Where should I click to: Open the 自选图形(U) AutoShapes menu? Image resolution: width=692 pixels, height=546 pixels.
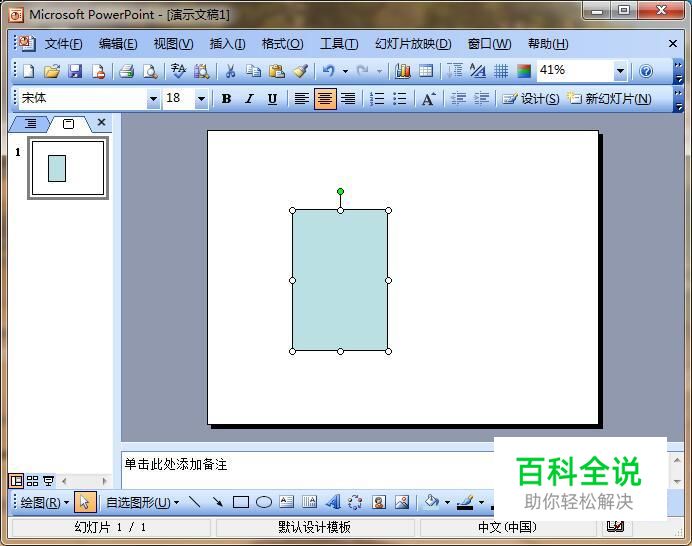(x=142, y=502)
